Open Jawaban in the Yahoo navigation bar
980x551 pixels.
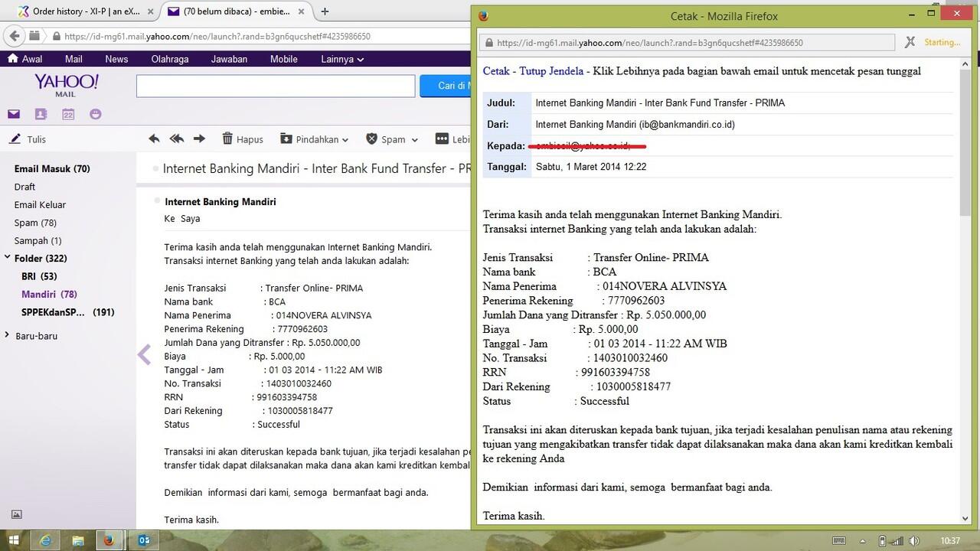click(229, 59)
